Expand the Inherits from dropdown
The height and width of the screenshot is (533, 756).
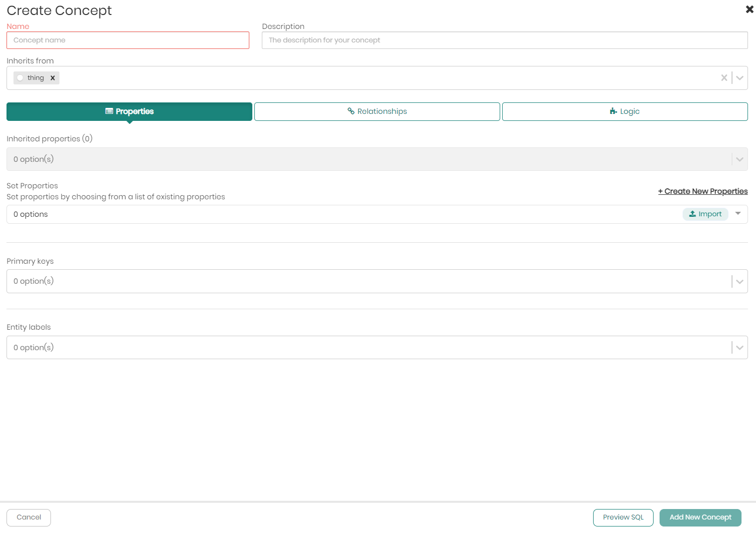pyautogui.click(x=740, y=78)
